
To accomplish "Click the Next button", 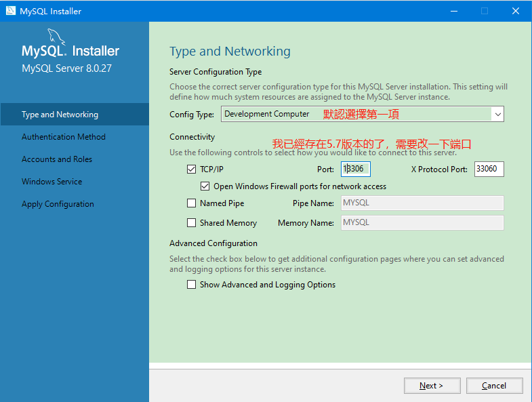I will [432, 386].
